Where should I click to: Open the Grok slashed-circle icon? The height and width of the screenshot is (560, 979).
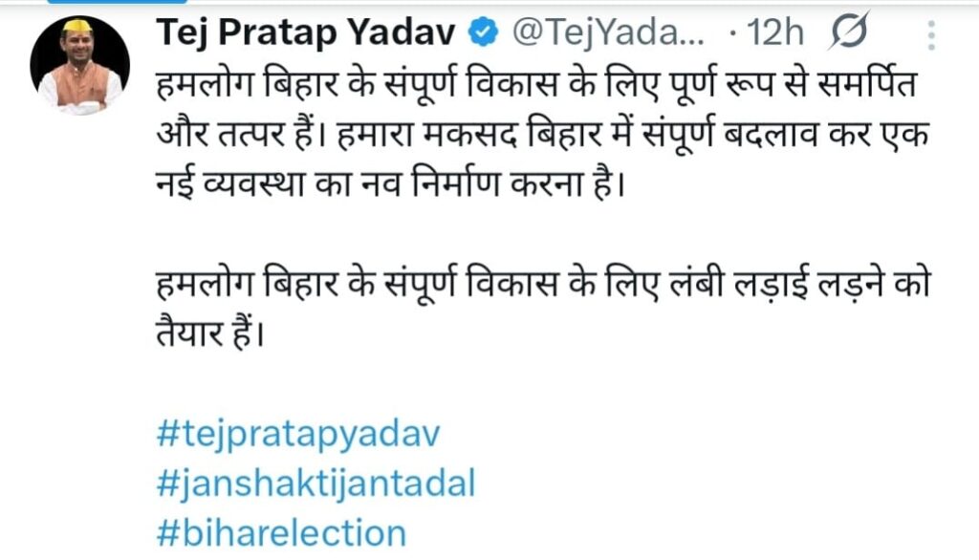tap(849, 36)
